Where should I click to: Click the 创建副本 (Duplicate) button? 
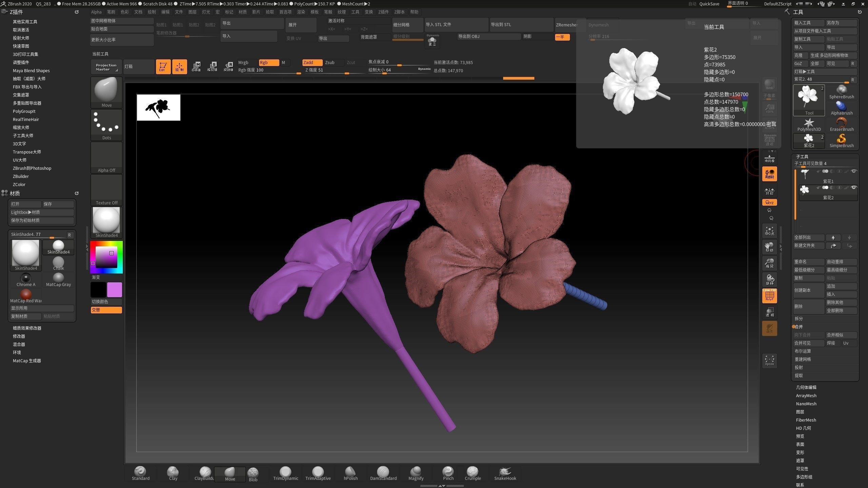click(x=809, y=290)
